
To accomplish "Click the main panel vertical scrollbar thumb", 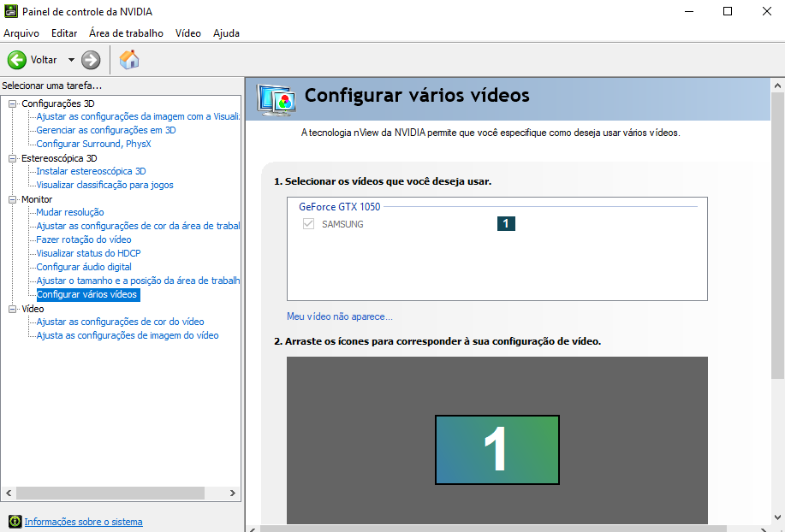I will point(777,235).
